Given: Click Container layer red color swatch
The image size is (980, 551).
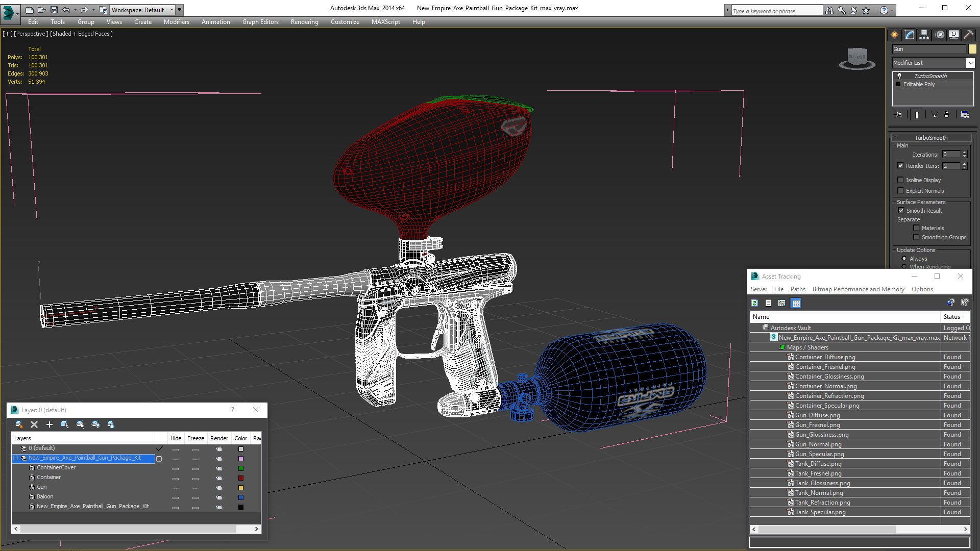Looking at the screenshot, I should pyautogui.click(x=241, y=478).
